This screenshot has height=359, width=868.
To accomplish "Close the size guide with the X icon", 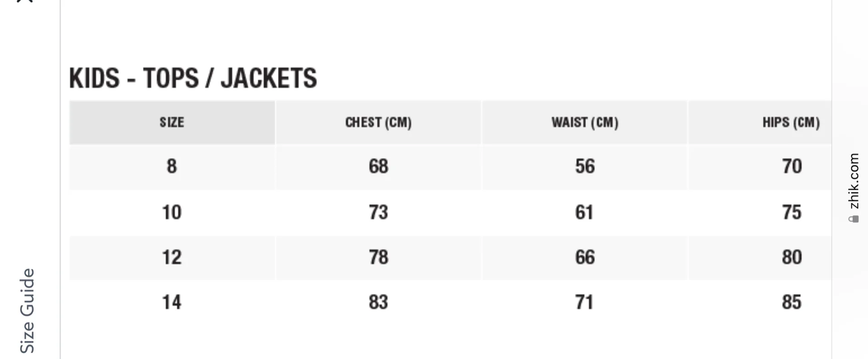I will pos(26,1).
